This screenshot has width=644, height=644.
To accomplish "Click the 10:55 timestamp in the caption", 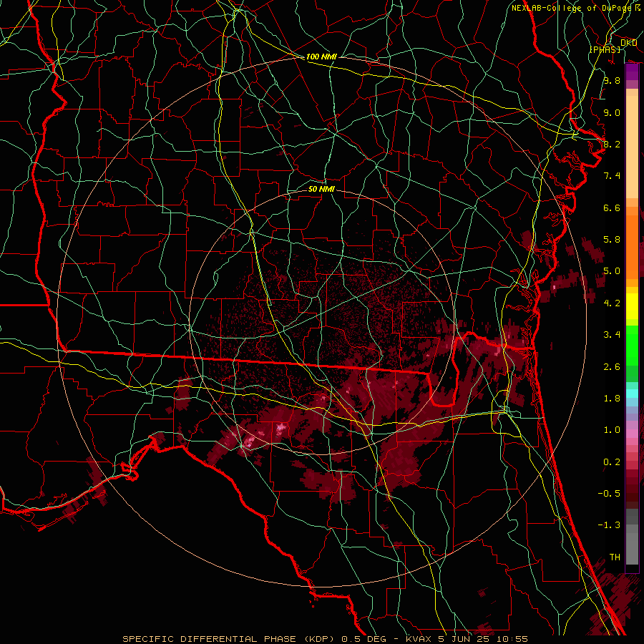I will [x=513, y=639].
